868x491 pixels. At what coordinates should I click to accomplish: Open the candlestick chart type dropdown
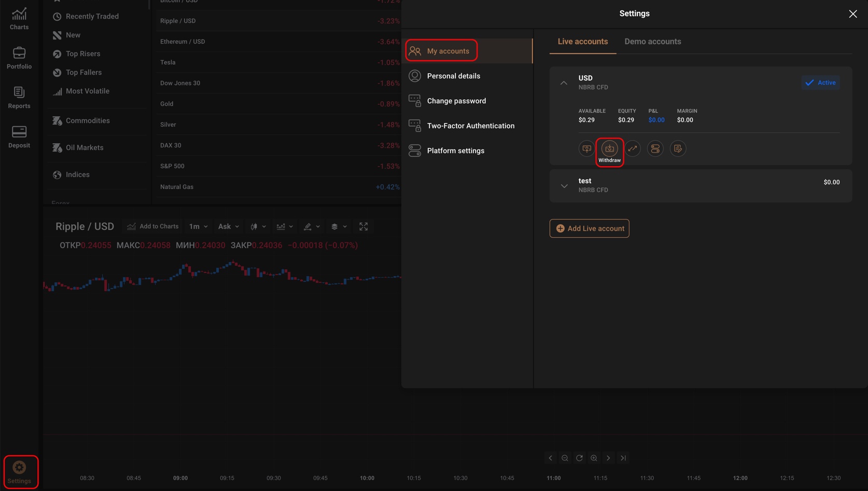pyautogui.click(x=258, y=227)
